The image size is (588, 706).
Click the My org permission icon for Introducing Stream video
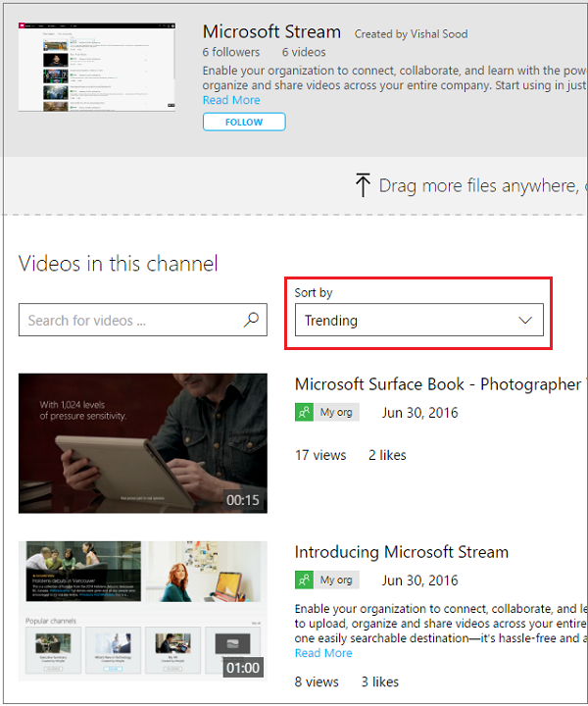tap(304, 580)
